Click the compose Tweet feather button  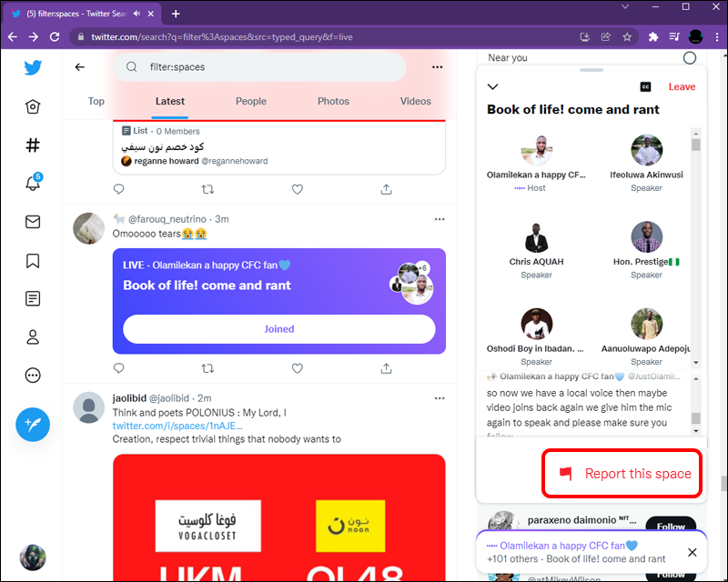[33, 424]
